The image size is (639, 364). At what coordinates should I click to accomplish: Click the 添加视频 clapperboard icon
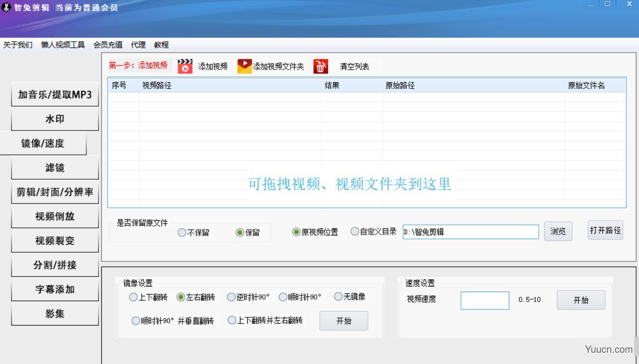point(185,66)
